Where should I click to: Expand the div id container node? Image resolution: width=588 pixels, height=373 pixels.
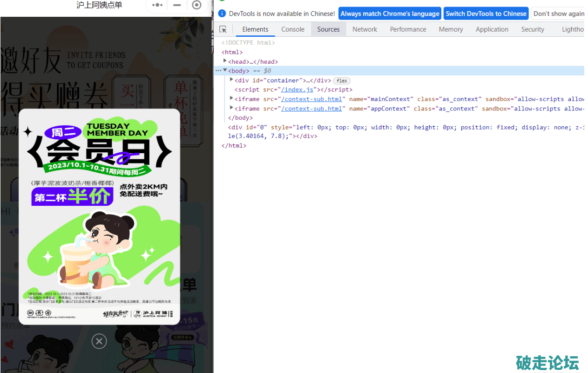tap(231, 80)
